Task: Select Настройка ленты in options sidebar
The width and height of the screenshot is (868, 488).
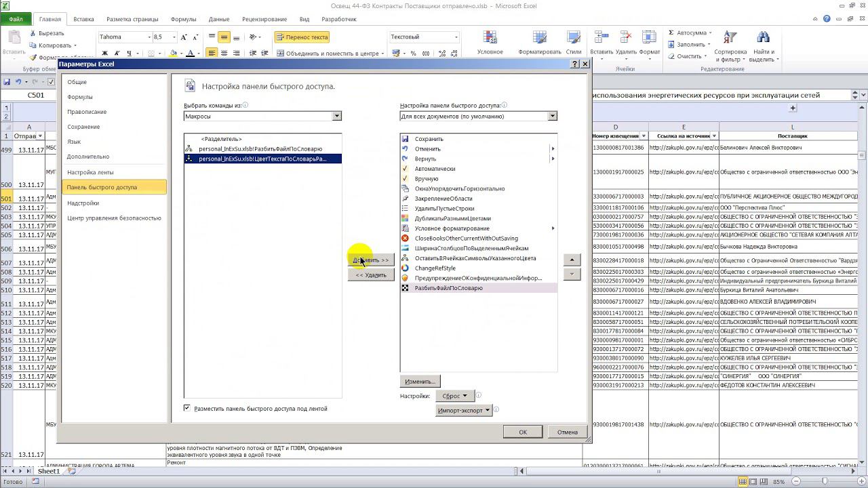Action: 90,172
